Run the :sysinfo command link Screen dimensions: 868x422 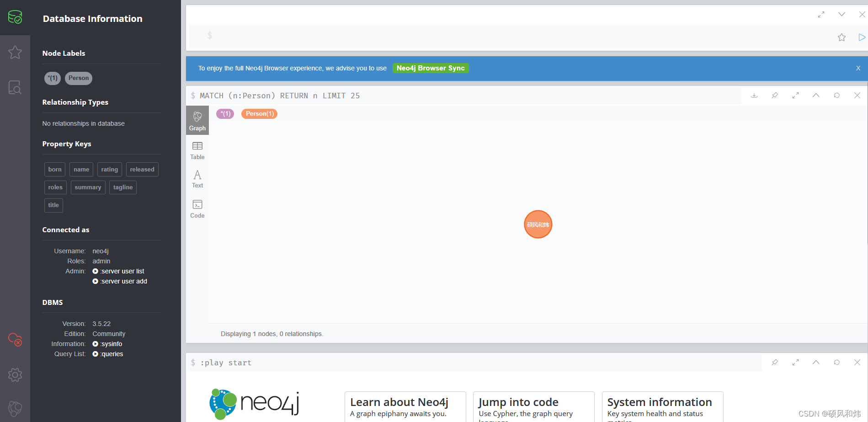107,344
